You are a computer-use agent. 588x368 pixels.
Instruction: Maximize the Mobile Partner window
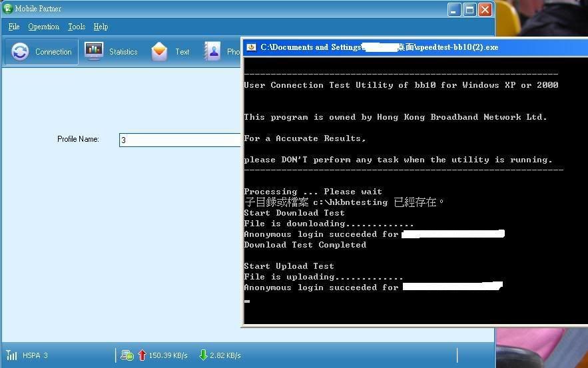pyautogui.click(x=469, y=9)
